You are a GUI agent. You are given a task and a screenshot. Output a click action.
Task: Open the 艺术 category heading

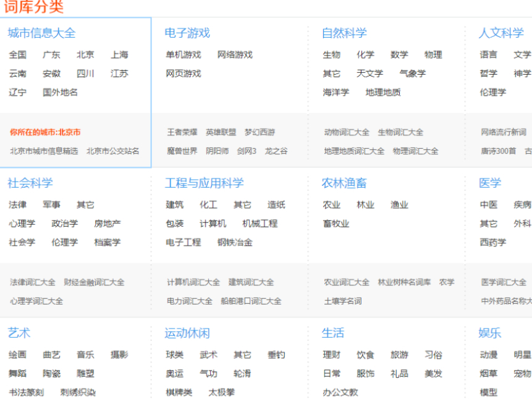point(19,333)
